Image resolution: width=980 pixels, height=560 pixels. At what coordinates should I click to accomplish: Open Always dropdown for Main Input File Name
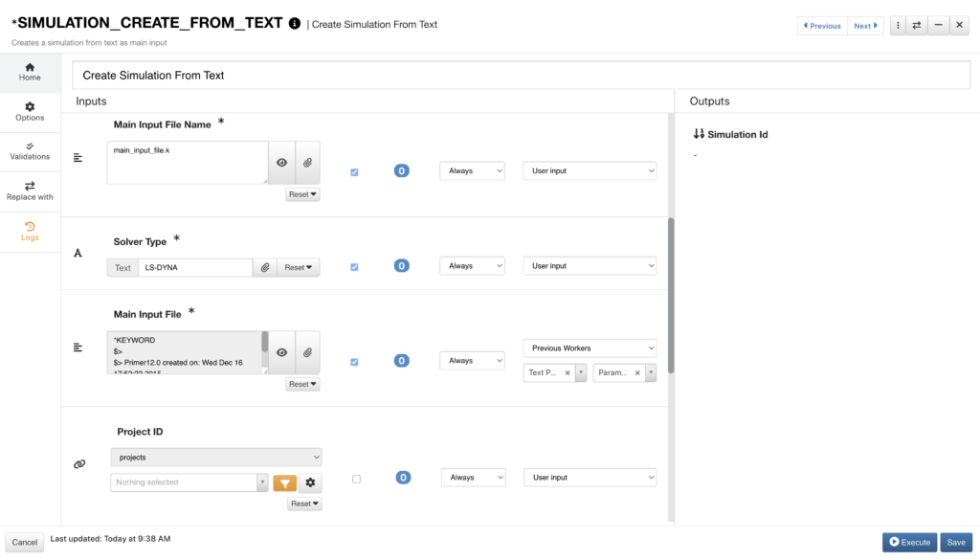pyautogui.click(x=472, y=170)
